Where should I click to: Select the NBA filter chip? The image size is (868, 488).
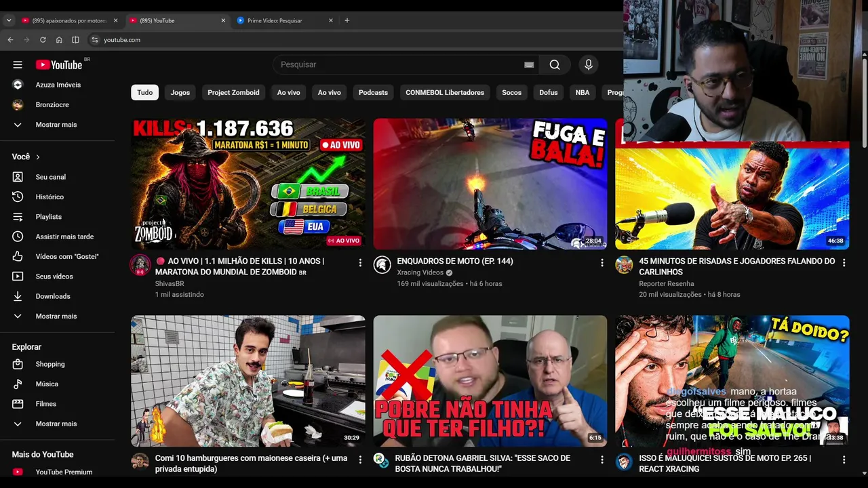pos(583,92)
